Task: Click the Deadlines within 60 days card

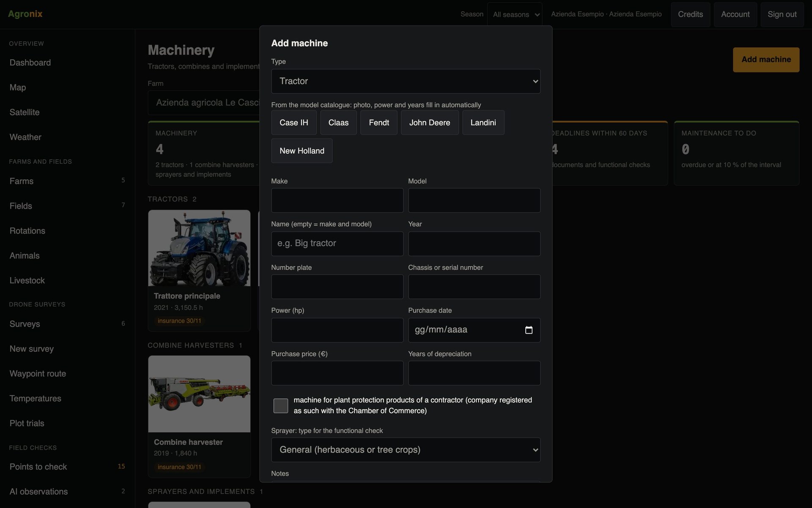Action: click(x=610, y=153)
